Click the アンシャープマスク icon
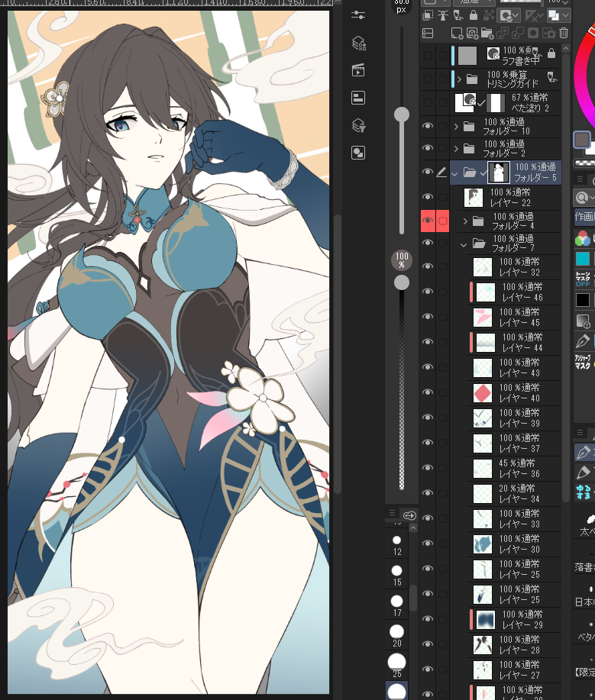The width and height of the screenshot is (595, 700). click(583, 362)
